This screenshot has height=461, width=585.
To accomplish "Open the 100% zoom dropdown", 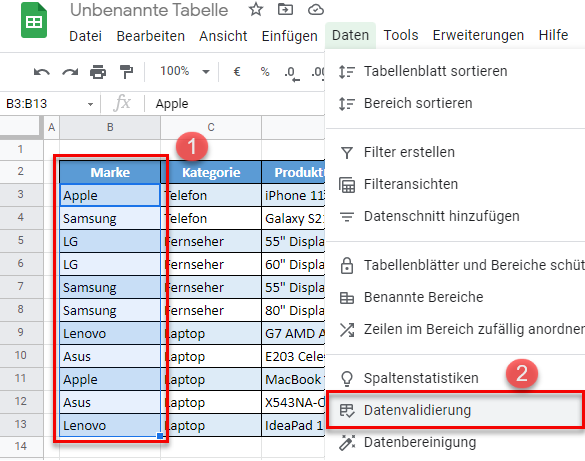I will click(x=185, y=71).
